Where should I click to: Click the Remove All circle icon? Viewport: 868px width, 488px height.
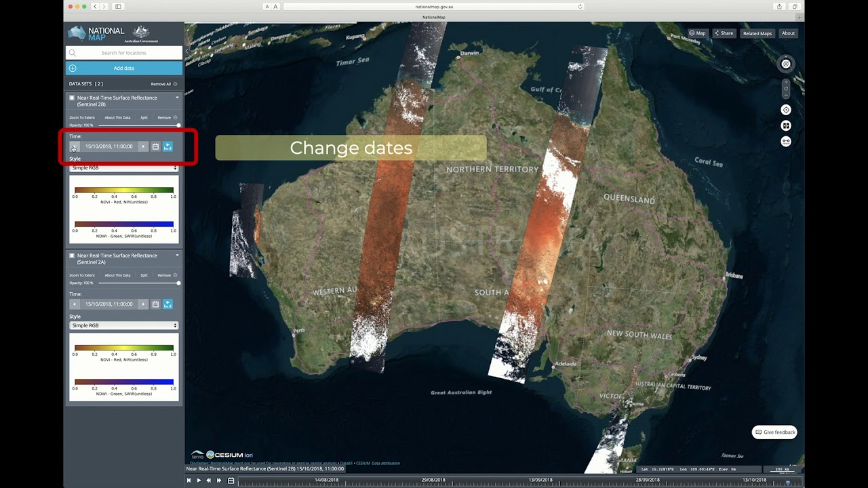coord(175,84)
